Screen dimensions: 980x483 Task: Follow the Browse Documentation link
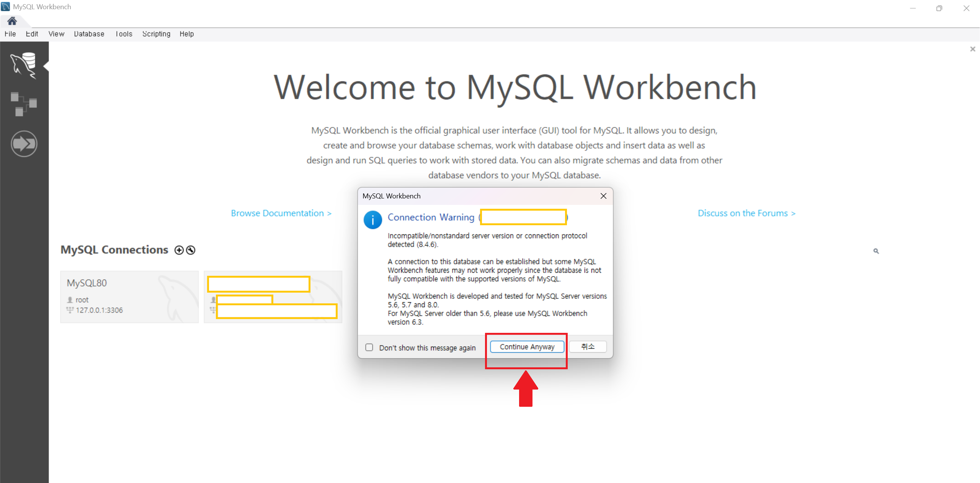(x=281, y=213)
